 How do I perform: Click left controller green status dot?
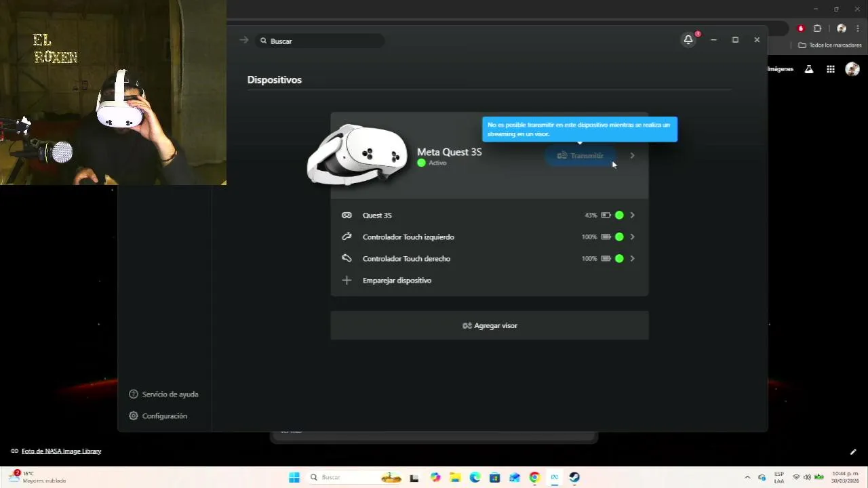click(x=619, y=237)
